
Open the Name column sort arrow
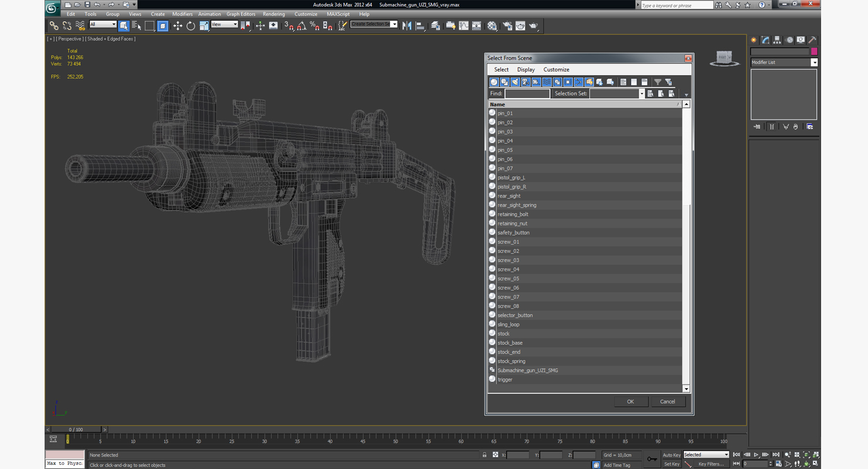tap(678, 104)
